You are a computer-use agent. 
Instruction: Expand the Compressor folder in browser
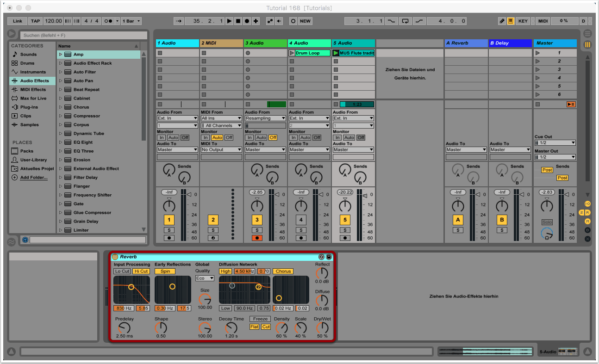(60, 116)
